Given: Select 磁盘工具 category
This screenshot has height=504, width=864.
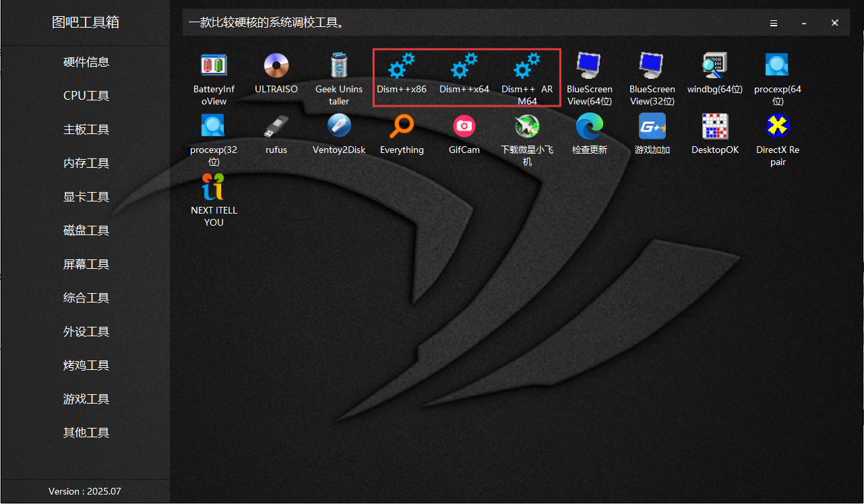Looking at the screenshot, I should pos(86,230).
